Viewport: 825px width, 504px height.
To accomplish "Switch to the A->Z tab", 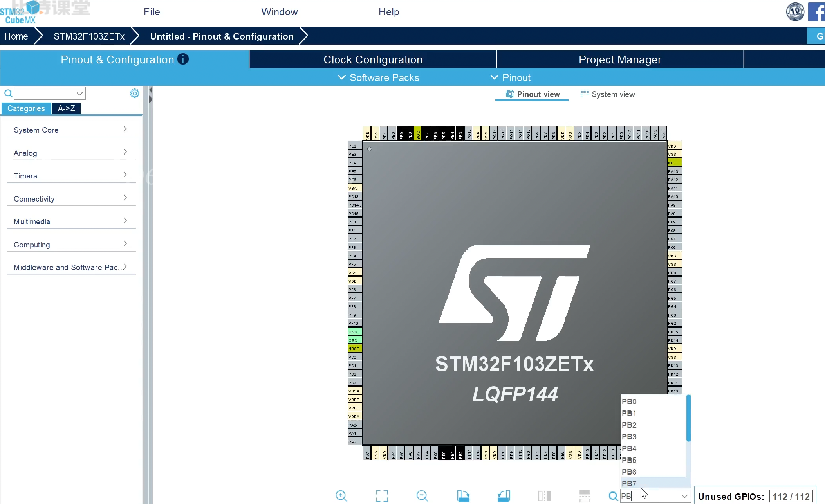I will point(66,108).
